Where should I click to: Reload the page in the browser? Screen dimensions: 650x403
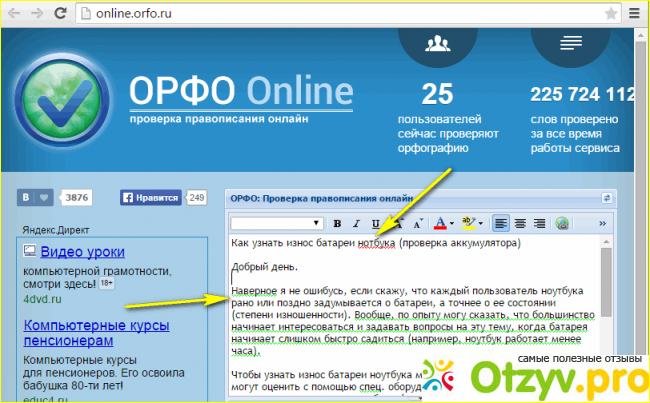(x=58, y=14)
